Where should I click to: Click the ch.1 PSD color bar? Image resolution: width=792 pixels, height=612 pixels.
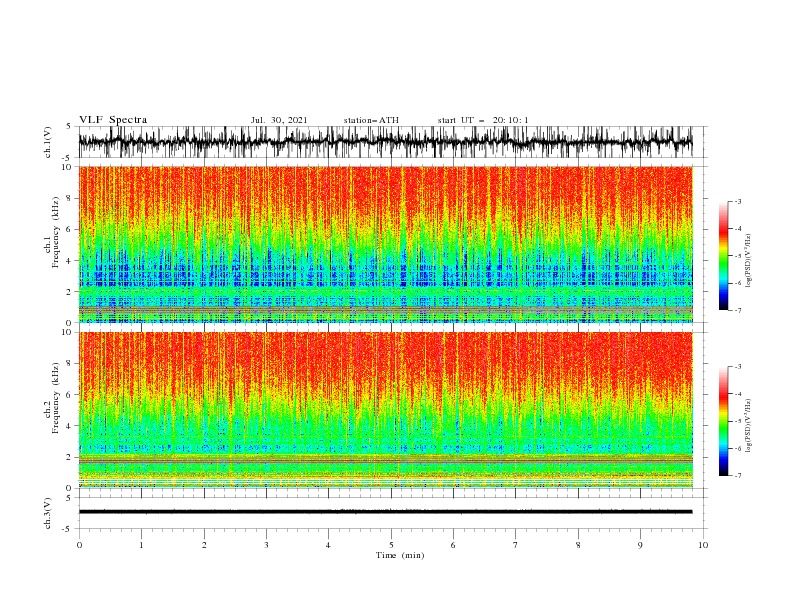724,256
